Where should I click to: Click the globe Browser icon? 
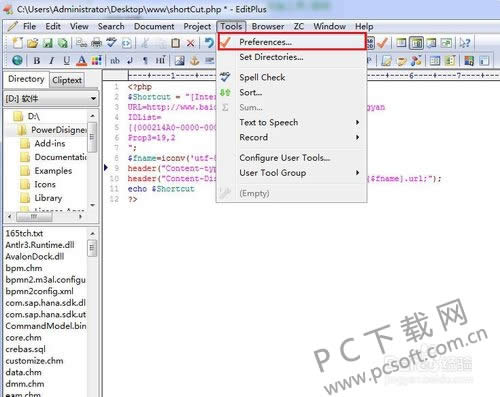pyautogui.click(x=17, y=60)
